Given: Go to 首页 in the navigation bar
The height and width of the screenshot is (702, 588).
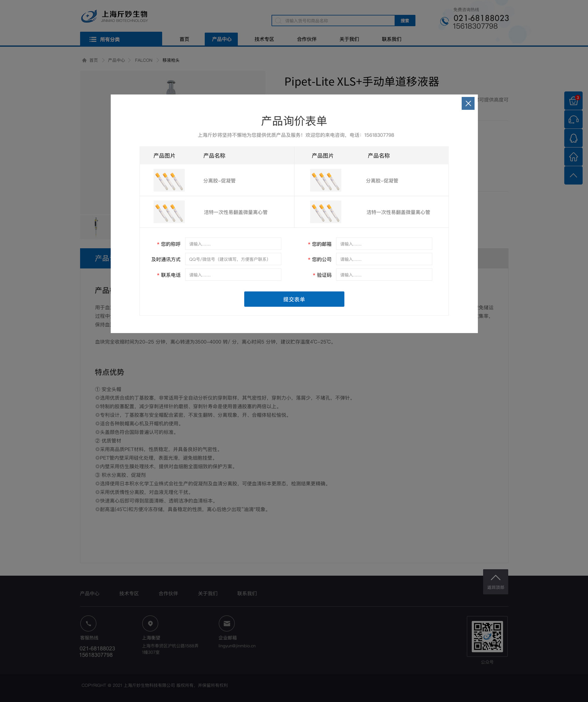Looking at the screenshot, I should point(184,39).
